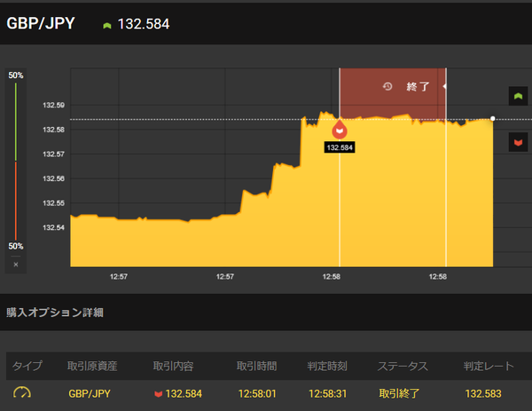
Task: Click the small white arrow right of 終了
Action: pyautogui.click(x=444, y=86)
